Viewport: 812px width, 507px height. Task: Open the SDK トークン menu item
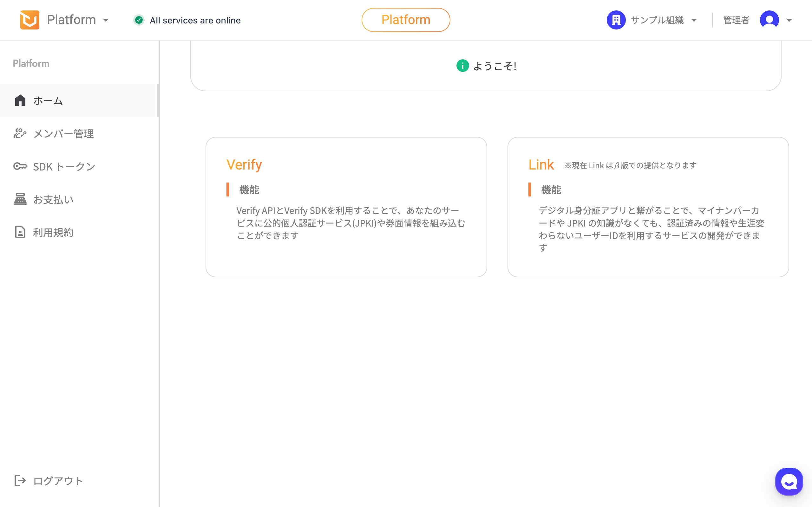point(64,166)
